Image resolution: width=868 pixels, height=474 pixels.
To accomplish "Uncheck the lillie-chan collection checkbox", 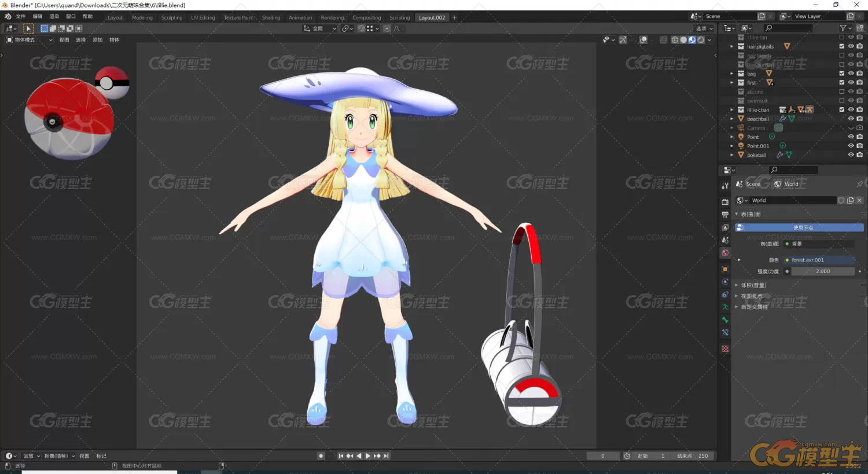I will 842,109.
